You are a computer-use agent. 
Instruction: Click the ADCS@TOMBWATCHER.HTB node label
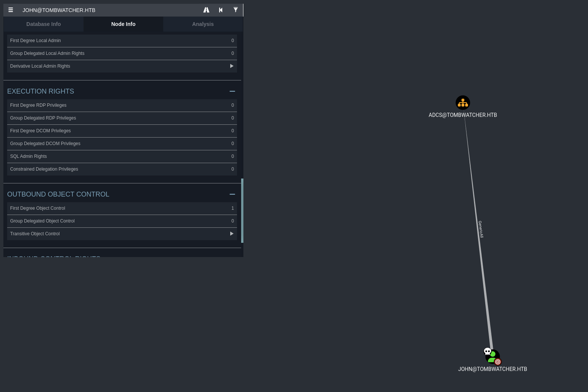463,115
